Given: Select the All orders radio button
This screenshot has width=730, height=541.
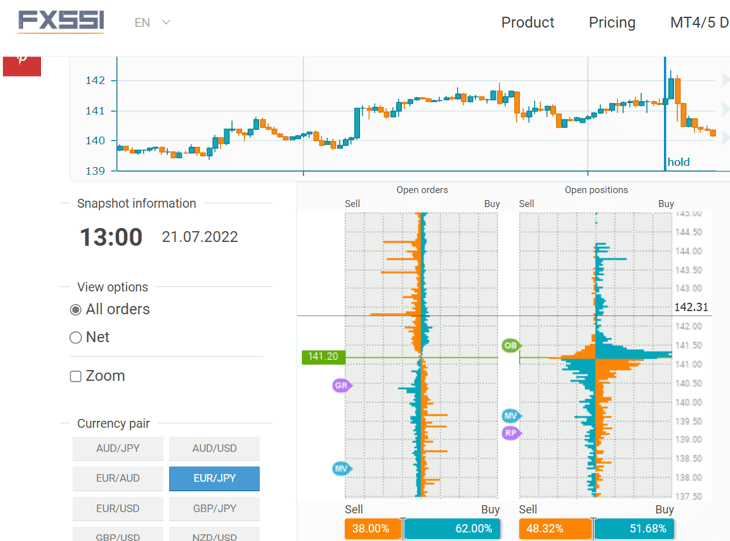Looking at the screenshot, I should coord(76,310).
